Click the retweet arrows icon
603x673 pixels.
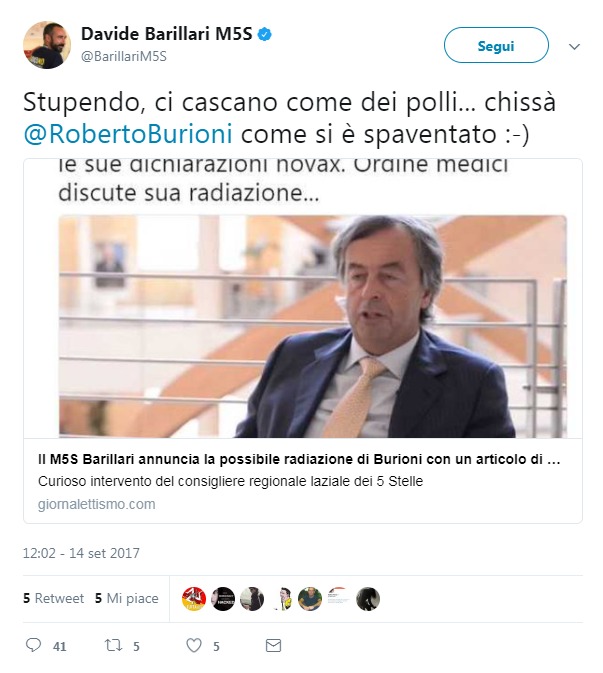[114, 645]
